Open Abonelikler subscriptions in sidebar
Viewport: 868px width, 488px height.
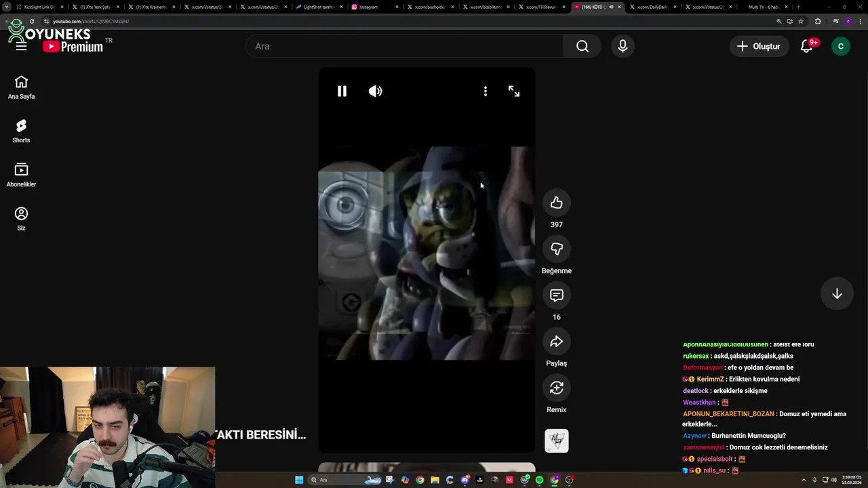(x=21, y=176)
